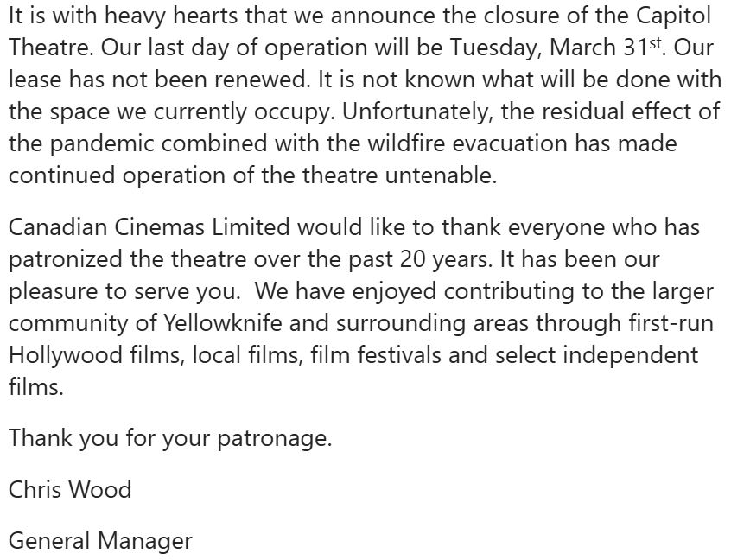Click the text "20 years"

(x=434, y=259)
